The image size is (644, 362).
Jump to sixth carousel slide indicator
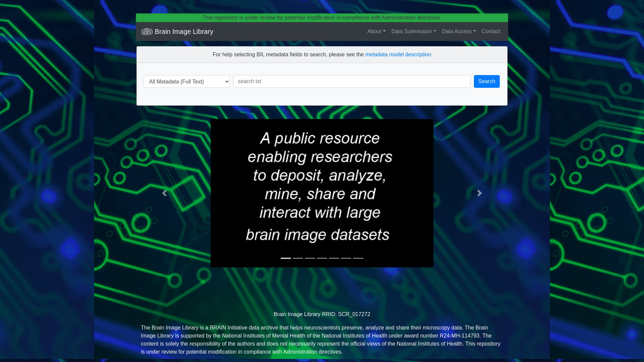pos(346,258)
